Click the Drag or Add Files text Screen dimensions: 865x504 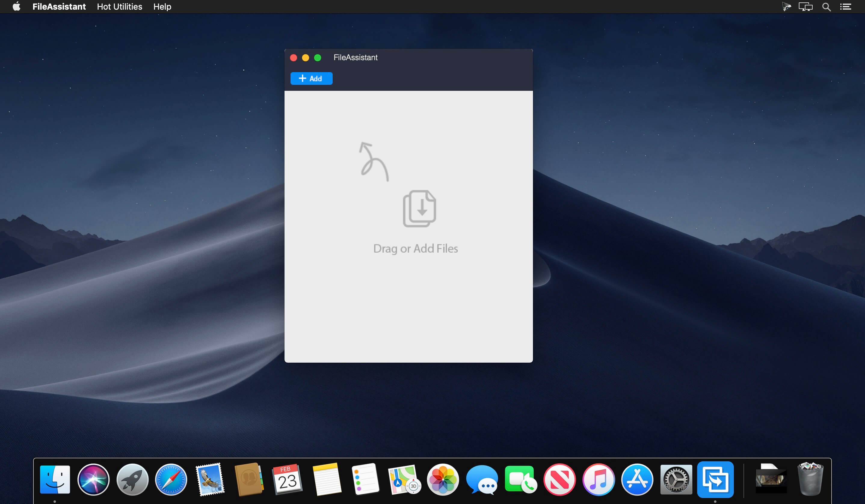click(x=415, y=248)
